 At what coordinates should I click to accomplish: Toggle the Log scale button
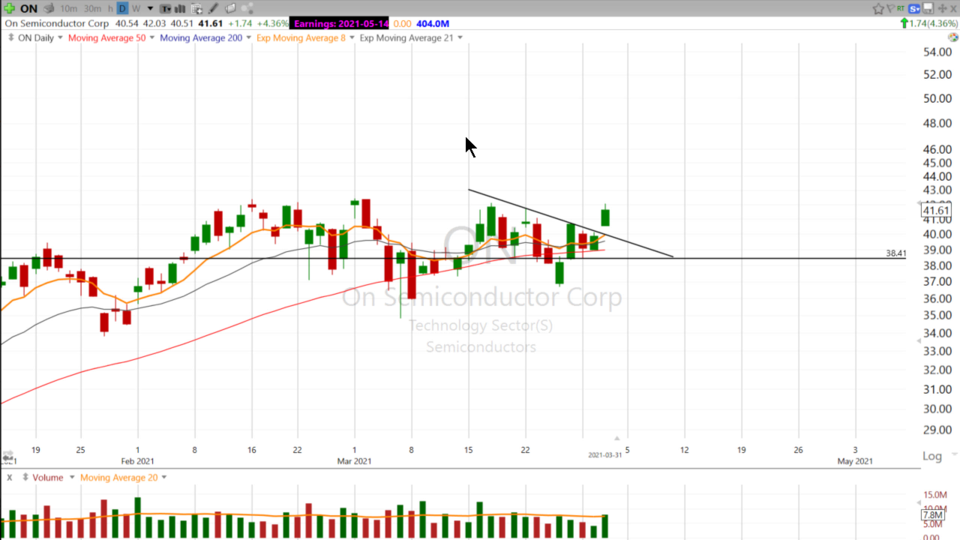tap(932, 456)
